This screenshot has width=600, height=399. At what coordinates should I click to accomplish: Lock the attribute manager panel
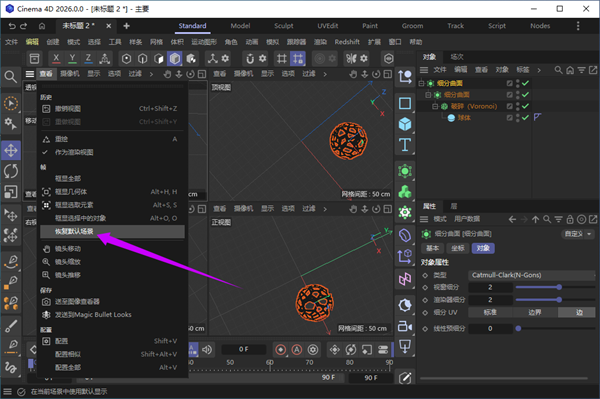pos(570,219)
